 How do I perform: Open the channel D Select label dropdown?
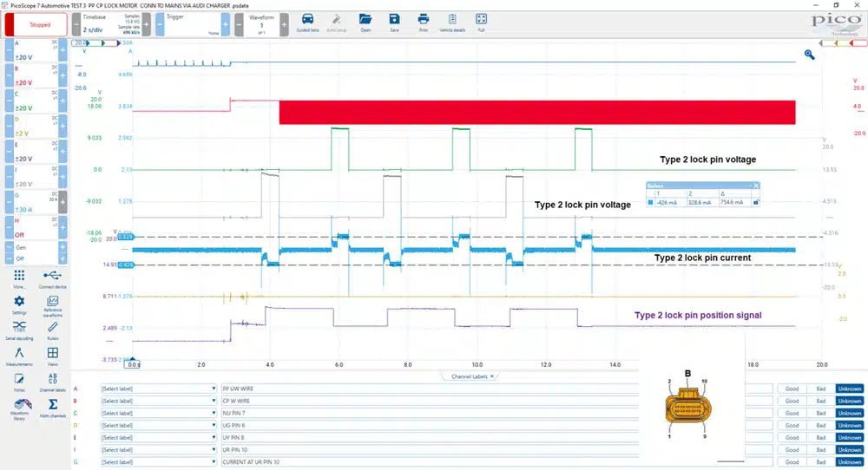coord(158,425)
